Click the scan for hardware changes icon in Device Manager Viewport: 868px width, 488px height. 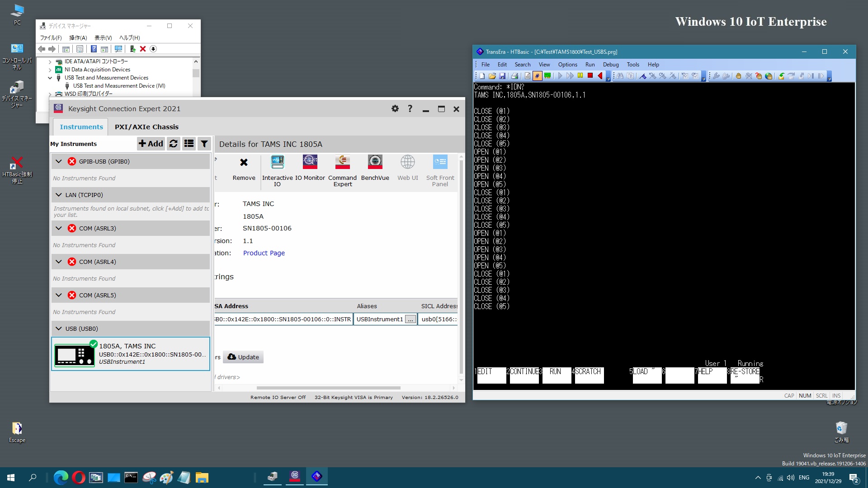pos(118,49)
